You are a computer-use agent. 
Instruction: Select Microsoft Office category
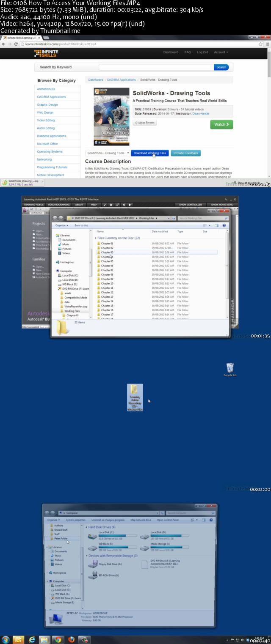click(47, 144)
